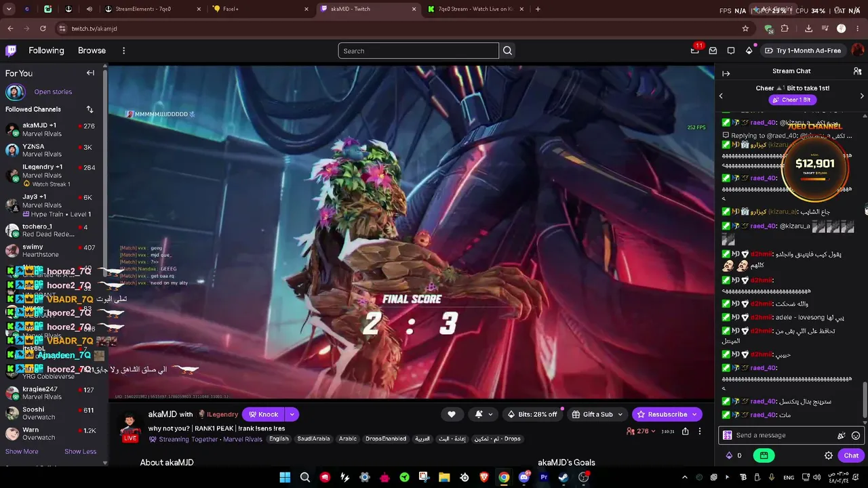Open the chat Community users icon
Image resolution: width=868 pixels, height=488 pixels.
tap(858, 71)
